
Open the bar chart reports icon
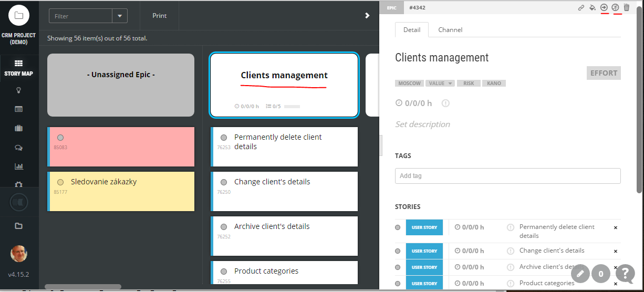(19, 166)
